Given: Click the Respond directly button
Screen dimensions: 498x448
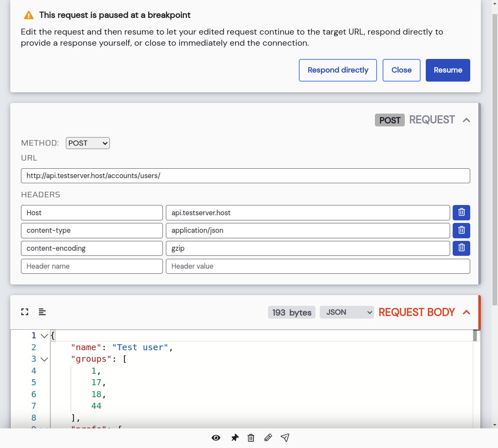Looking at the screenshot, I should [x=338, y=70].
